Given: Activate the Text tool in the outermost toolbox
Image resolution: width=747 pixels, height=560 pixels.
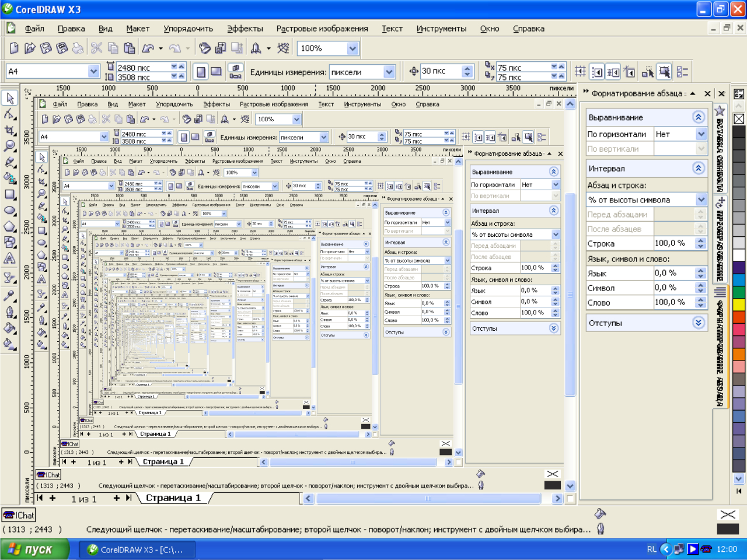Looking at the screenshot, I should click(x=10, y=258).
